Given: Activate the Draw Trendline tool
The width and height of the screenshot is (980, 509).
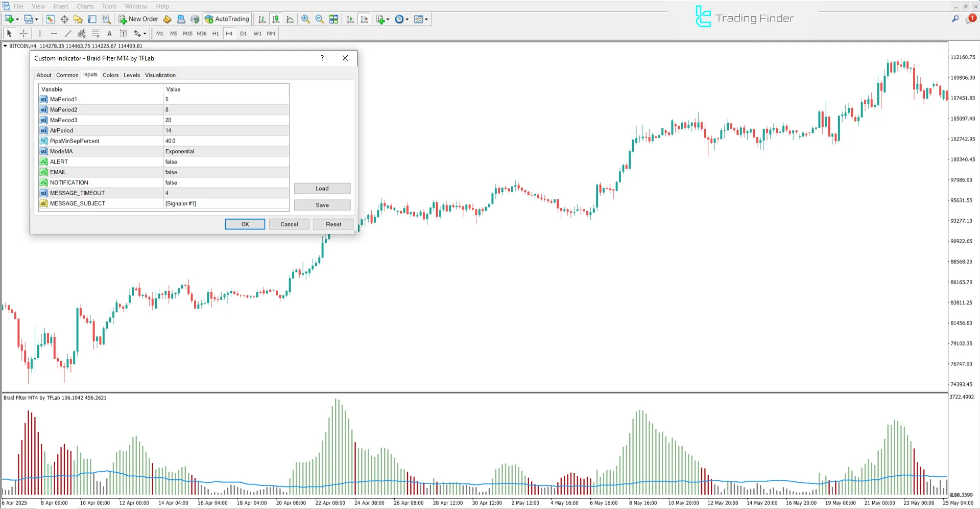Looking at the screenshot, I should pos(67,33).
